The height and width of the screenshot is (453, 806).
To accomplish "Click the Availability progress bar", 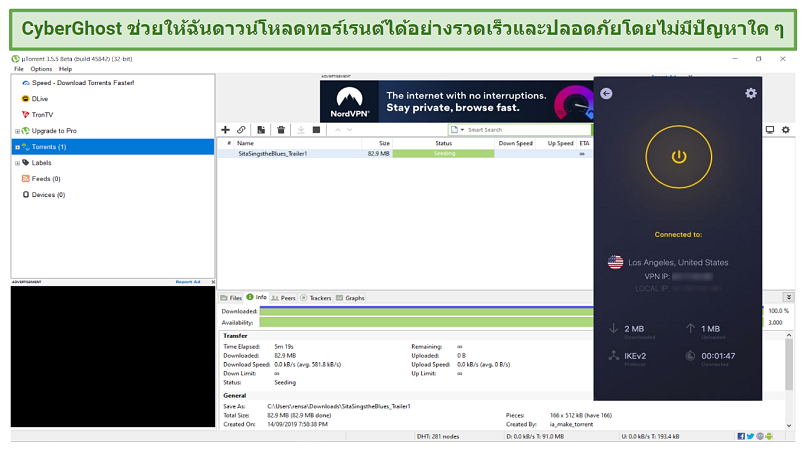I will [x=426, y=322].
